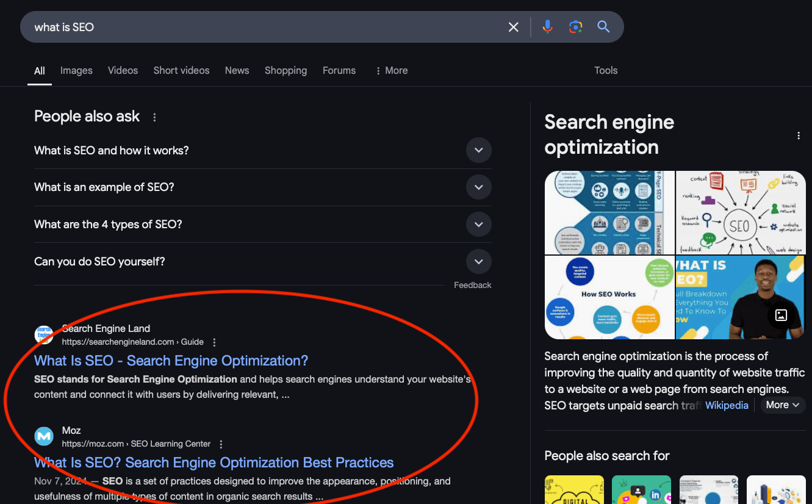Click the image gallery icon on the video thumbnail

[781, 315]
